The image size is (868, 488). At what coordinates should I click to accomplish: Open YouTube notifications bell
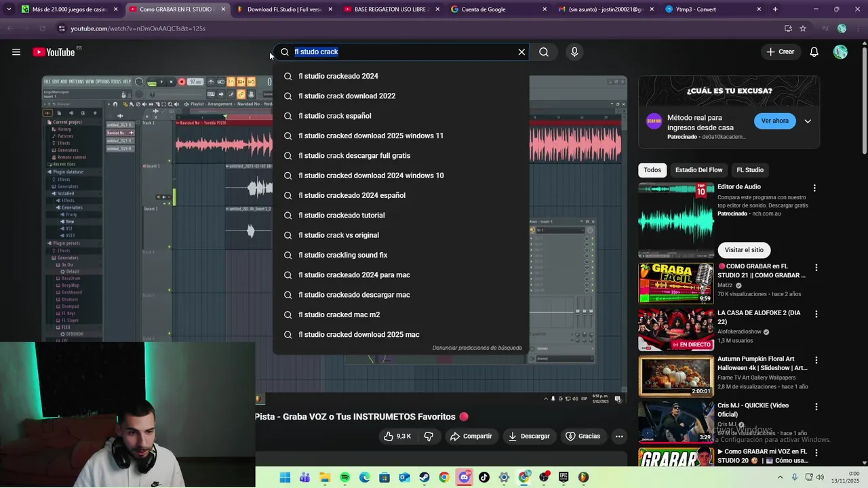pos(814,52)
